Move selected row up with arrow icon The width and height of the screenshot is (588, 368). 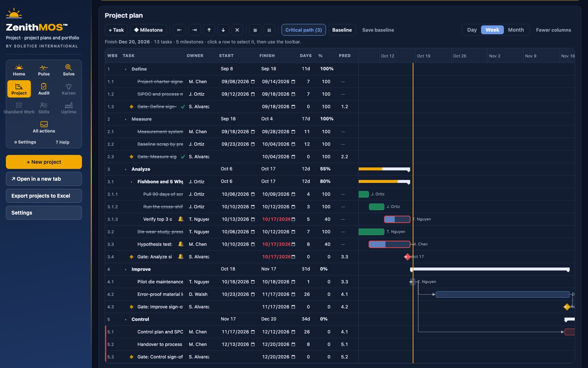pos(209,30)
